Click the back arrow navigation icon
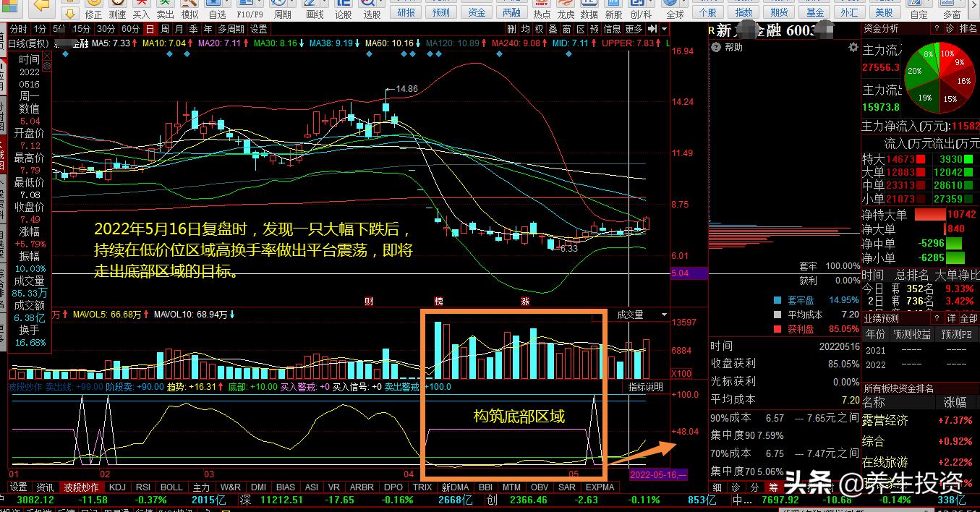The width and height of the screenshot is (980, 512). tap(42, 6)
